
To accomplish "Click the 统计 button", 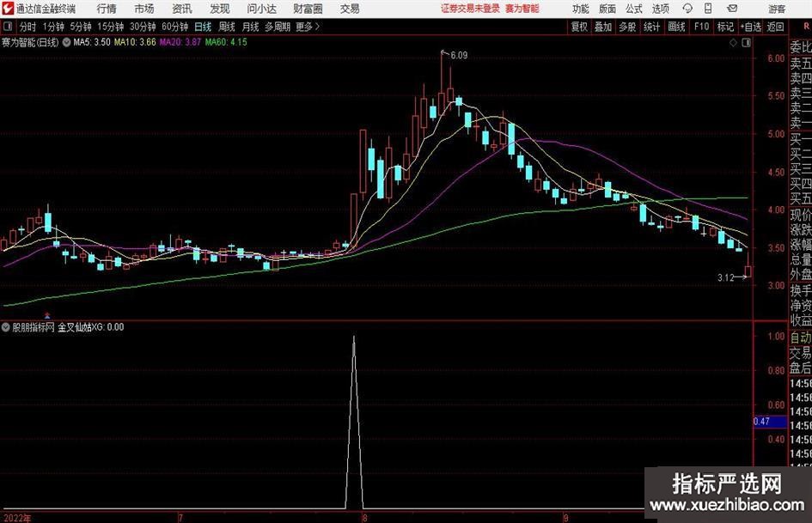I will (651, 27).
